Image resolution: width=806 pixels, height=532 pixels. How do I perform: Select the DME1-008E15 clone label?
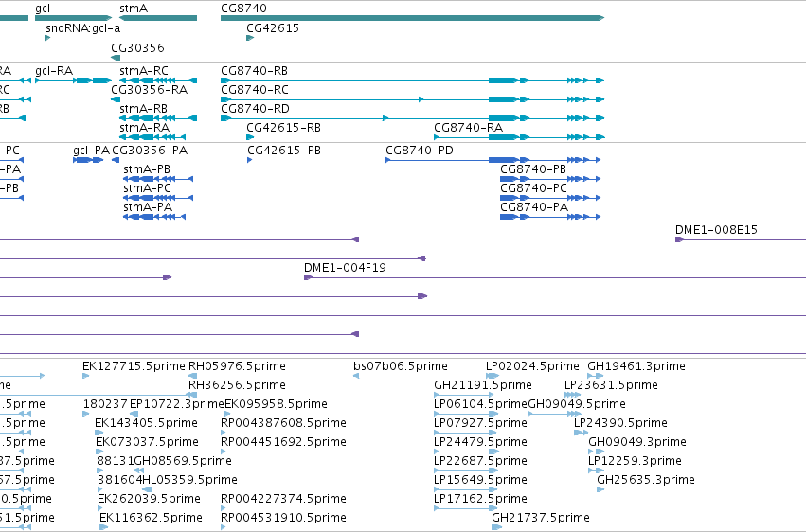coord(716,230)
